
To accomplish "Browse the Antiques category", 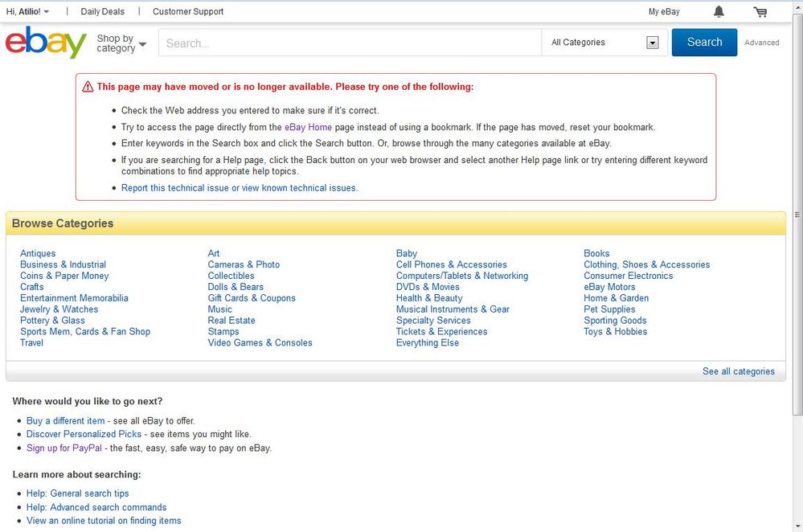I will coord(38,253).
